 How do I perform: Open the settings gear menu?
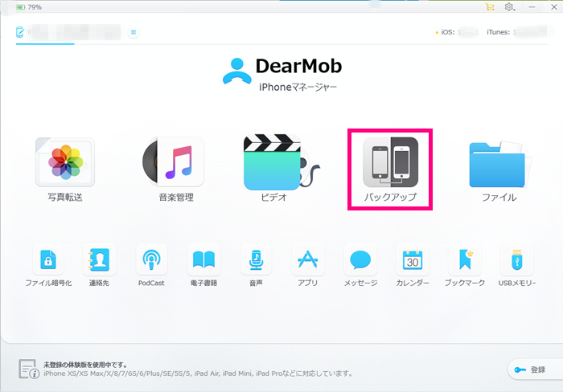coord(509,6)
